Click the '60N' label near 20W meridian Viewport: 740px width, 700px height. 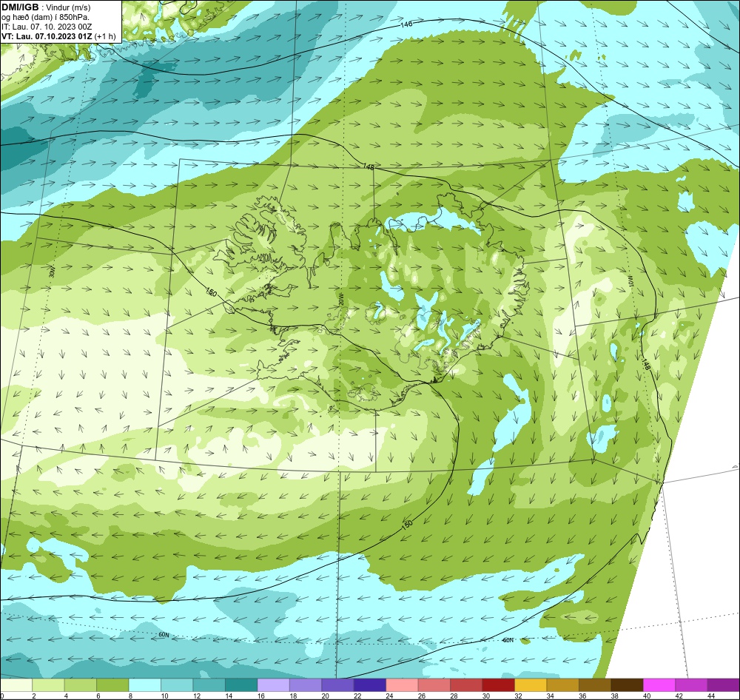pyautogui.click(x=164, y=635)
